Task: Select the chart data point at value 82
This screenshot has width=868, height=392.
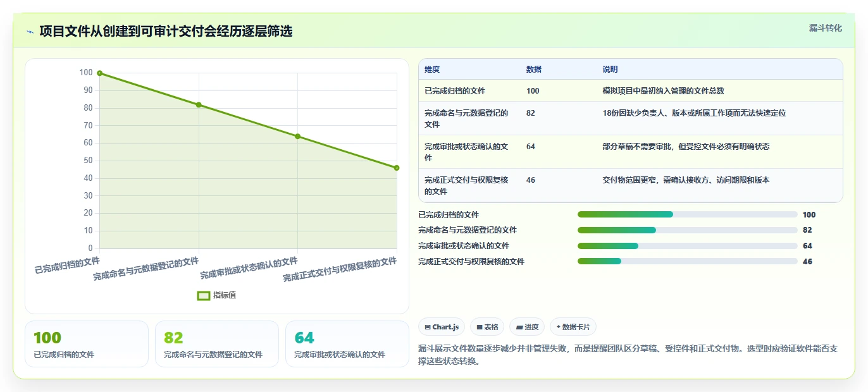Action: 199,105
